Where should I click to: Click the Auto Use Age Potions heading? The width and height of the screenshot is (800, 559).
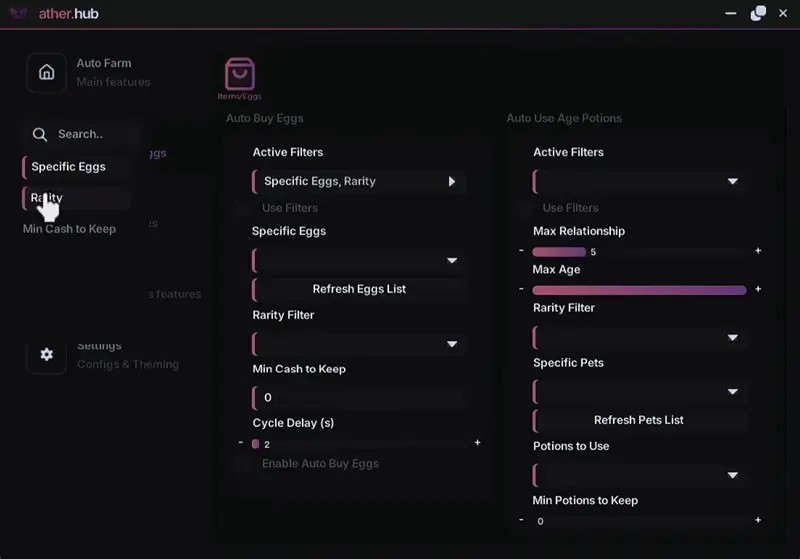point(564,118)
